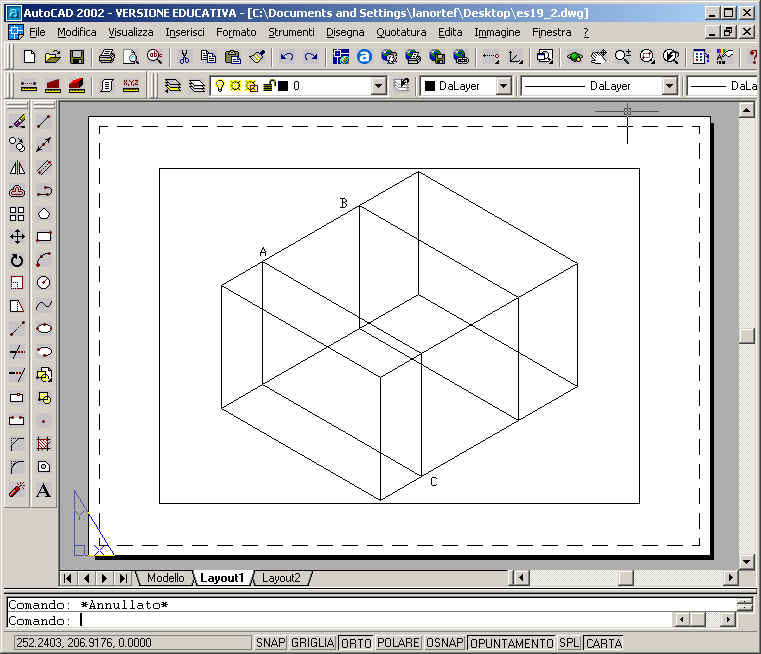Toggle GRIGLIA grid display

click(313, 643)
